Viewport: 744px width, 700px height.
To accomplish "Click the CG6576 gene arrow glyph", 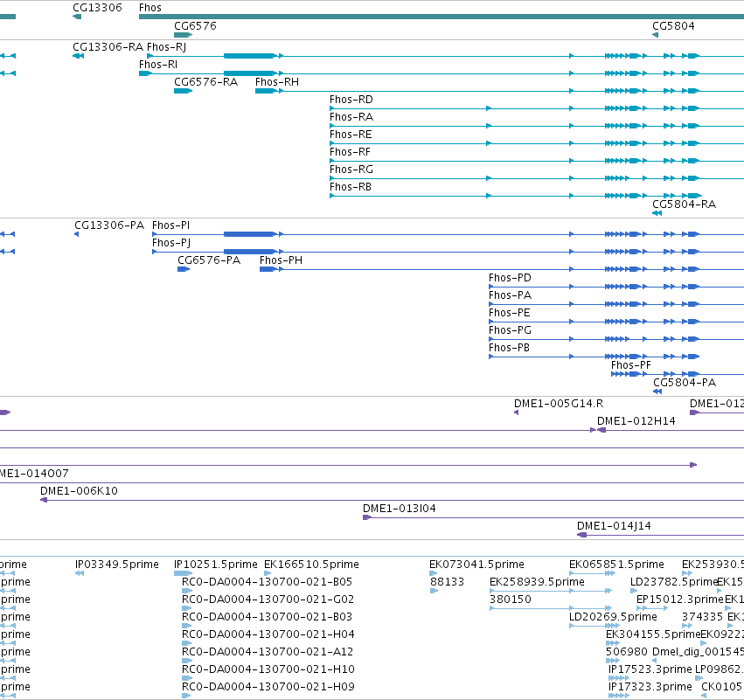I will tap(183, 35).
